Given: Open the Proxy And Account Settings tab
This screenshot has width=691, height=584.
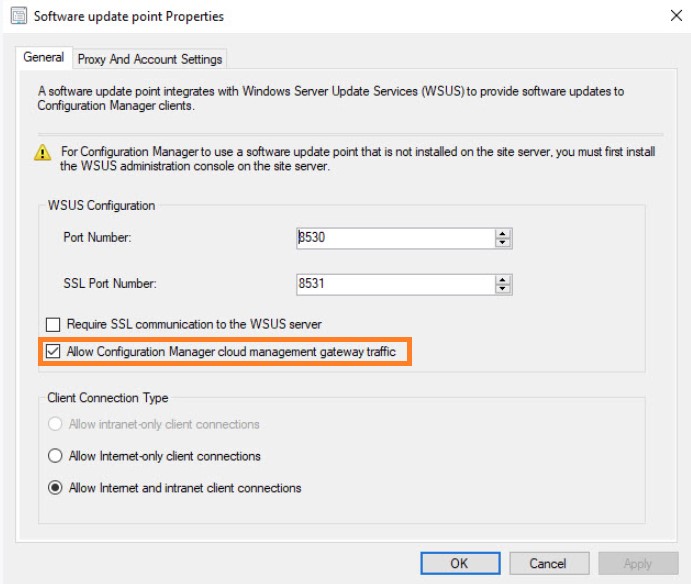Looking at the screenshot, I should click(x=150, y=59).
